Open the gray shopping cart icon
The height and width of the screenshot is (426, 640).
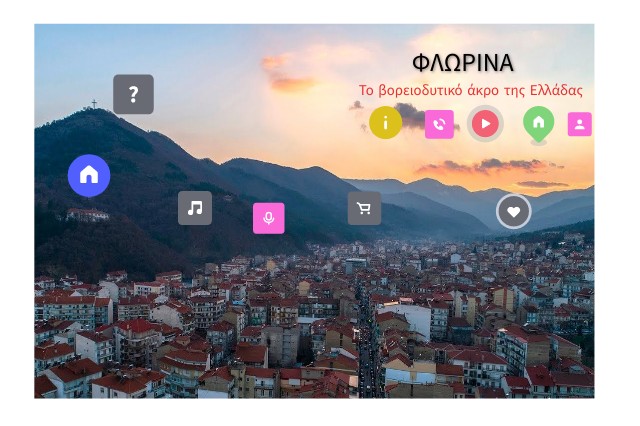(364, 208)
